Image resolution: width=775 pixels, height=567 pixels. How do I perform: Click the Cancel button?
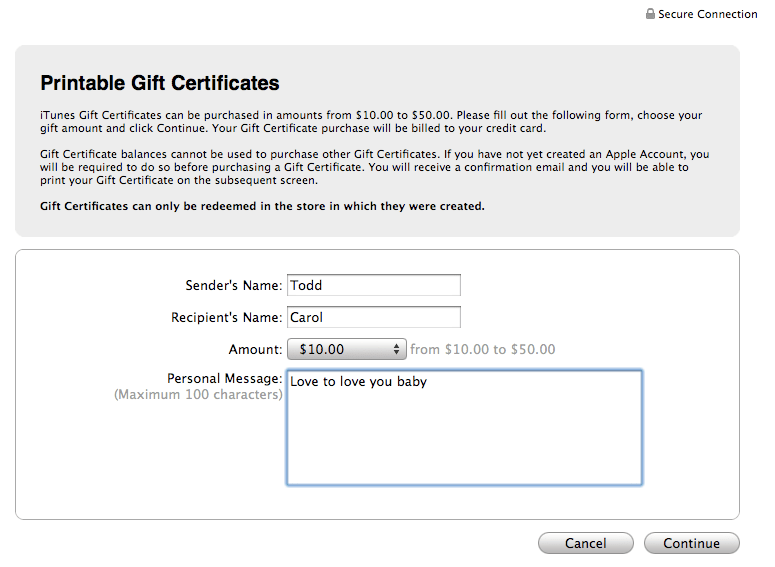point(586,543)
